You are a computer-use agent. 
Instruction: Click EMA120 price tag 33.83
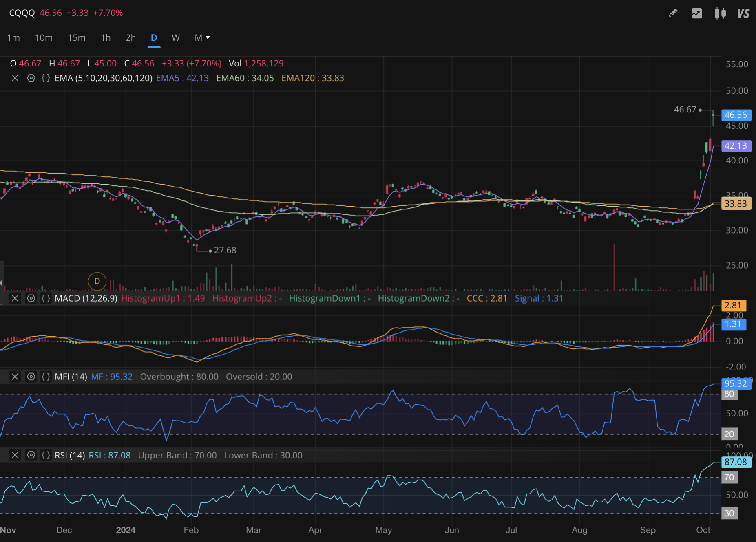coord(736,204)
